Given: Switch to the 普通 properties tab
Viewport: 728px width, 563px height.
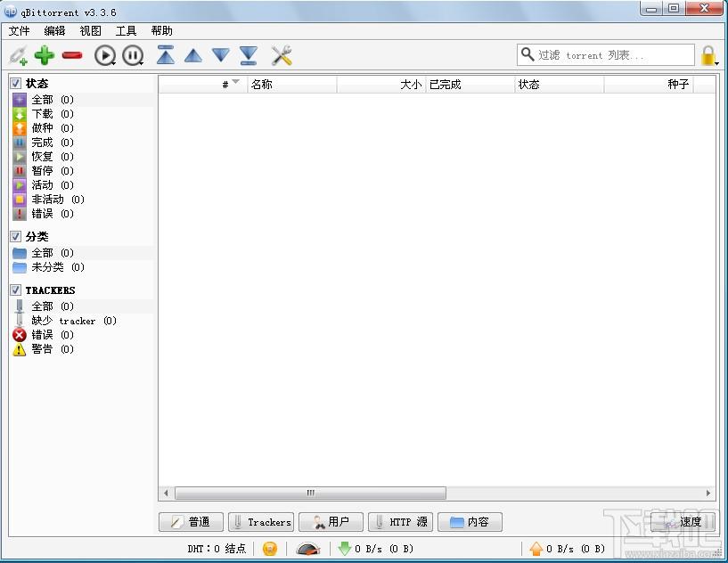Looking at the screenshot, I should (191, 522).
